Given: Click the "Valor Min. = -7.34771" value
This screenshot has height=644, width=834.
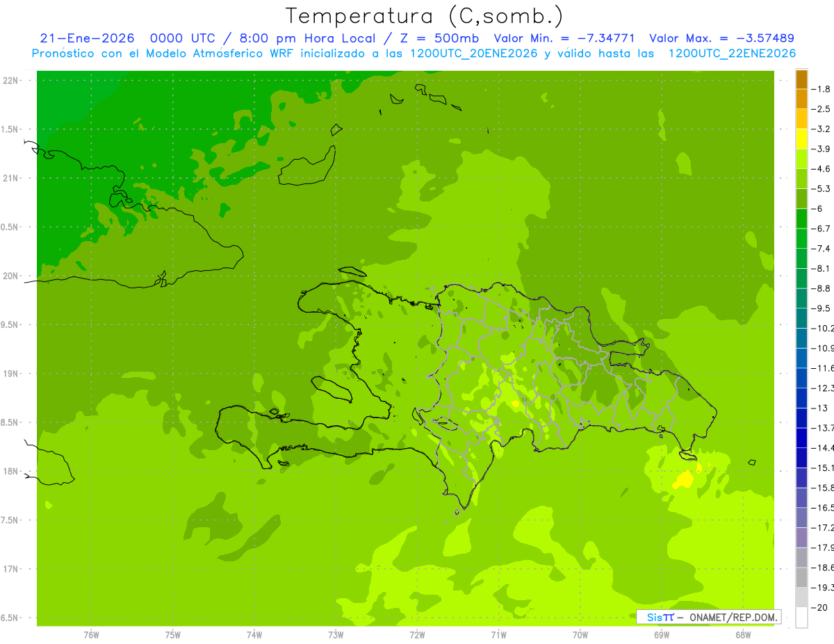Looking at the screenshot, I should (564, 38).
